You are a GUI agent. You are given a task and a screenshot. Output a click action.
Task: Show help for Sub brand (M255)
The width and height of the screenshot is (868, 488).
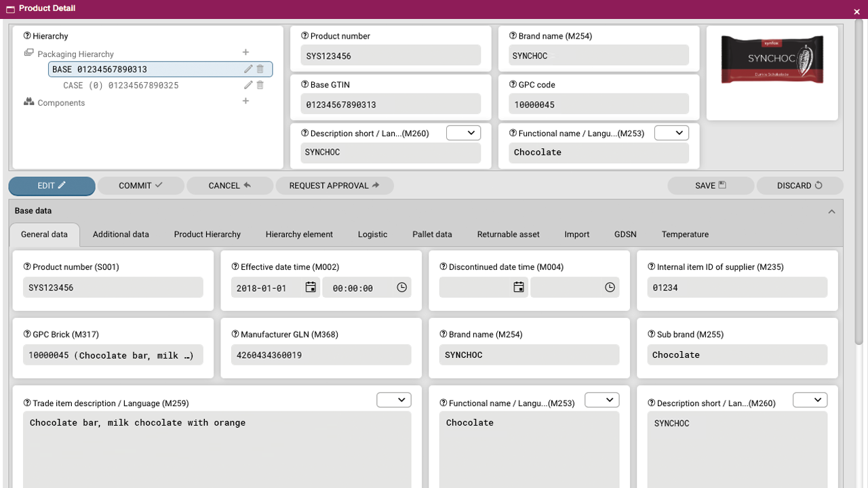[652, 334]
